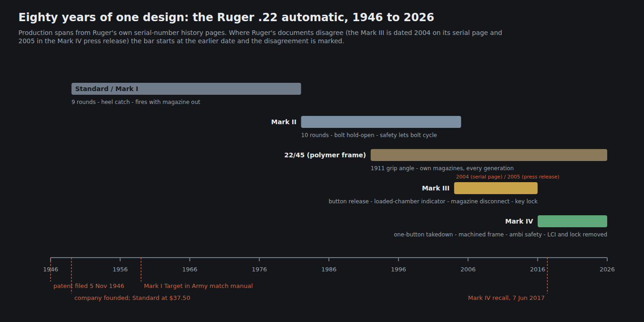
Task: Click the 1966 axis tick label
Action: (190, 270)
